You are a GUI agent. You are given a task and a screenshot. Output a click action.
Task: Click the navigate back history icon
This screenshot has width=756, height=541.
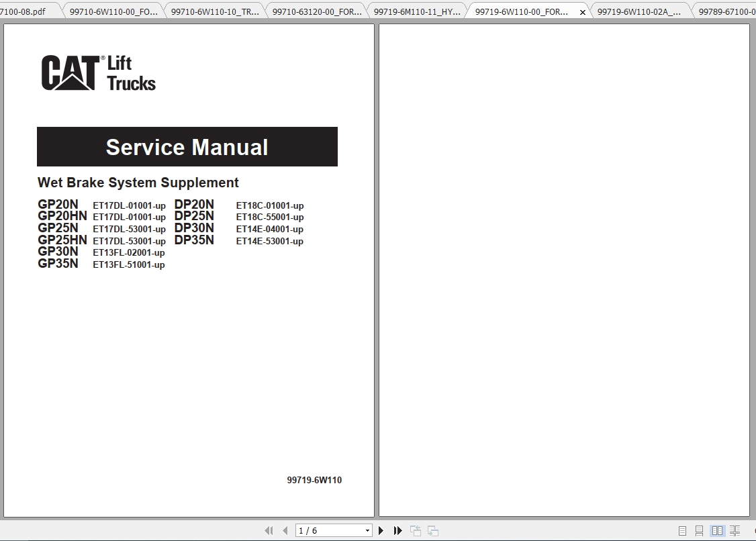pyautogui.click(x=415, y=530)
